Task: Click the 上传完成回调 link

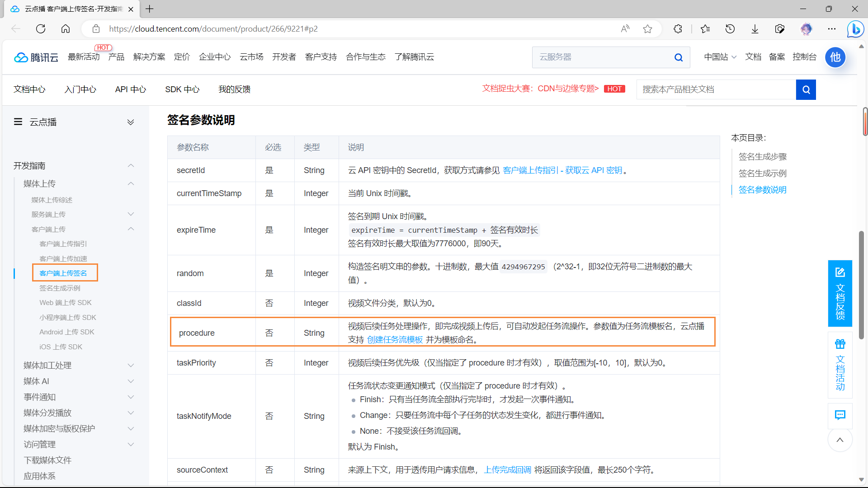Action: pyautogui.click(x=507, y=470)
